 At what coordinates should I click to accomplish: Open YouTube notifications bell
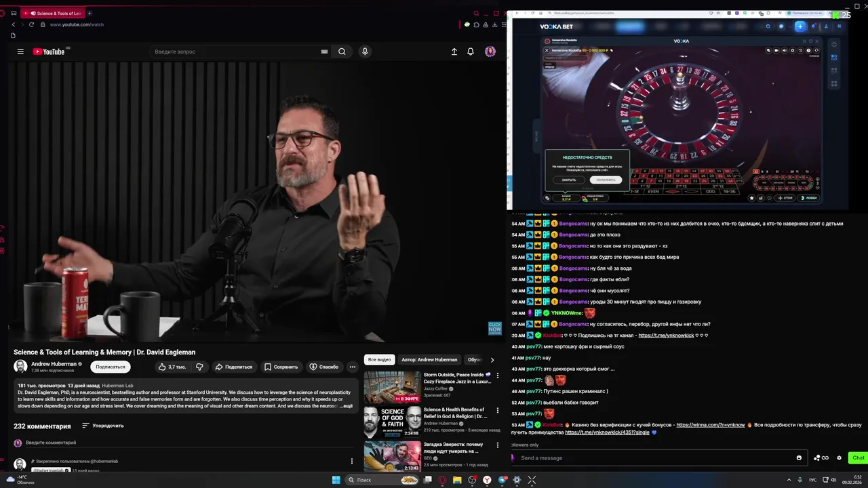click(x=471, y=52)
